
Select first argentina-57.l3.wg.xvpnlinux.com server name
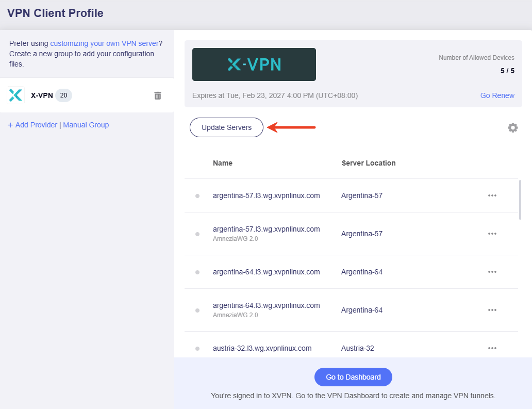(267, 195)
